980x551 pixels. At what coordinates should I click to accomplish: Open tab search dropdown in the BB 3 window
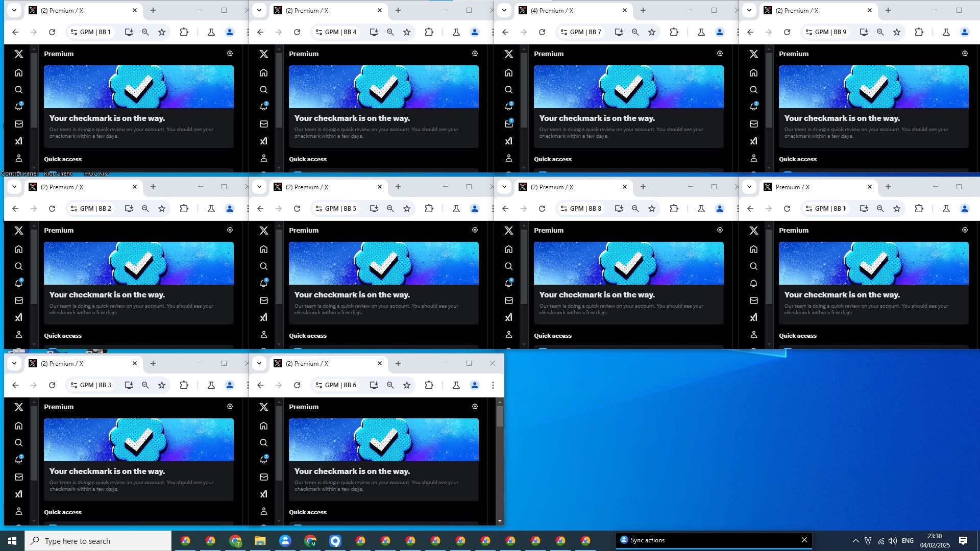pyautogui.click(x=14, y=363)
